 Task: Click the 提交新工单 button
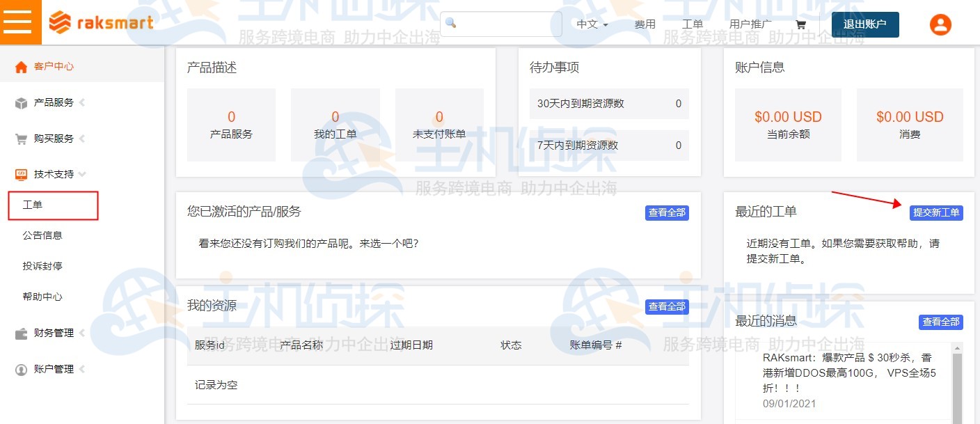click(x=936, y=213)
